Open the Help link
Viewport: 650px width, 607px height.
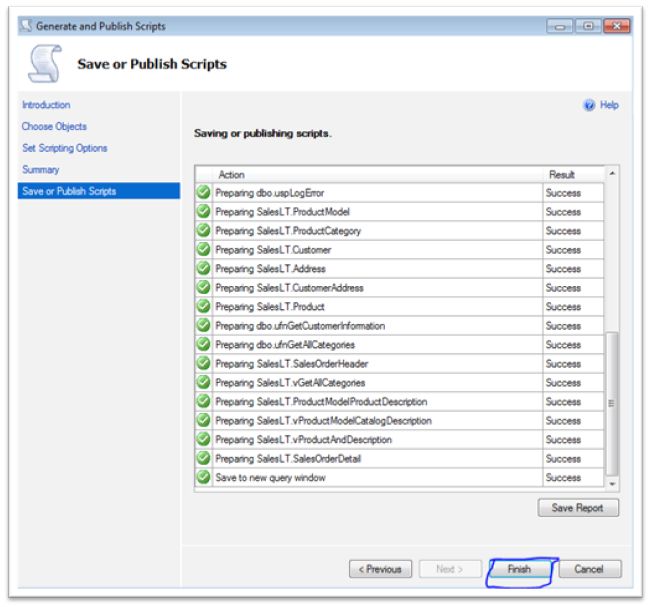pos(609,105)
